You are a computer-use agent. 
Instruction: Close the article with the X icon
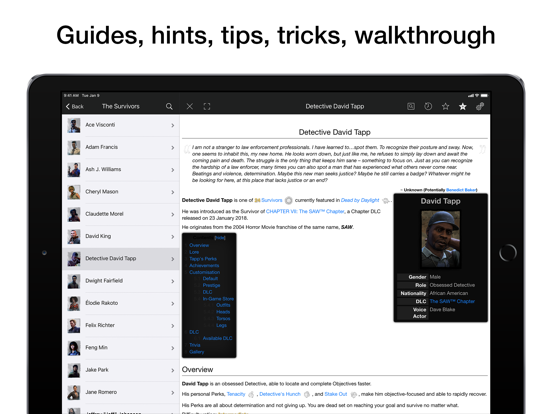(x=190, y=106)
